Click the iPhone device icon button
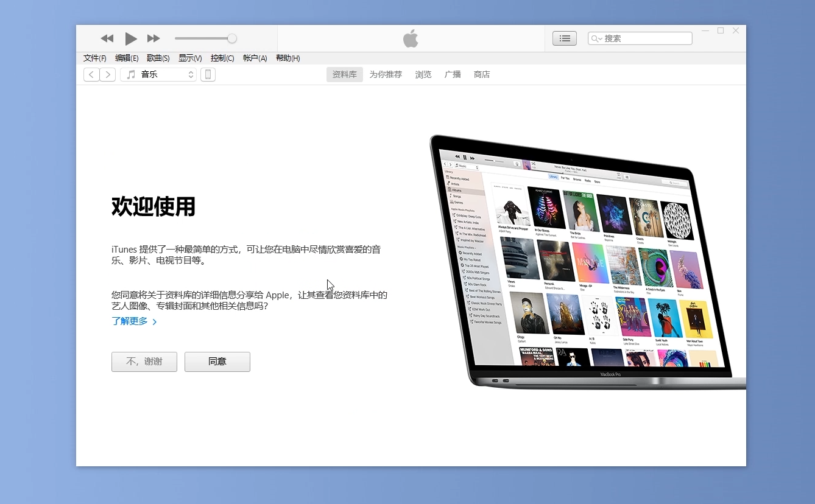 click(x=208, y=75)
